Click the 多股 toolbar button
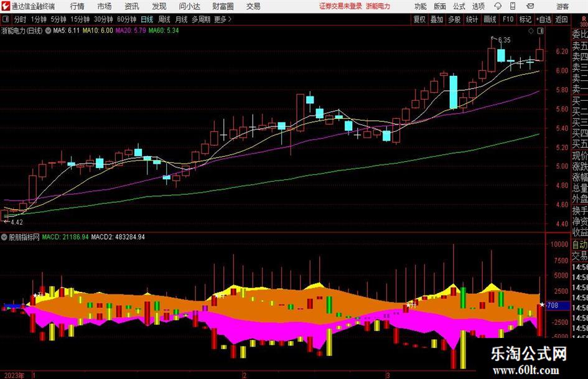588x379 pixels. point(454,19)
